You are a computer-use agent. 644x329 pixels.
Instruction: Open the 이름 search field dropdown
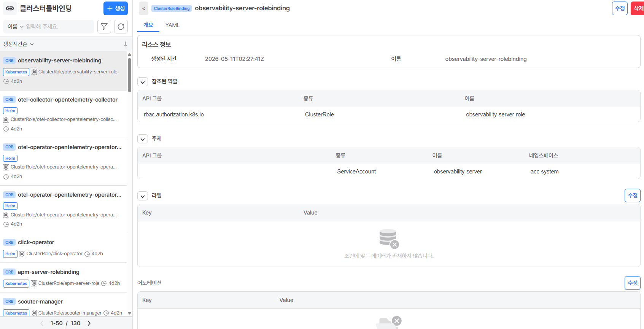[16, 27]
